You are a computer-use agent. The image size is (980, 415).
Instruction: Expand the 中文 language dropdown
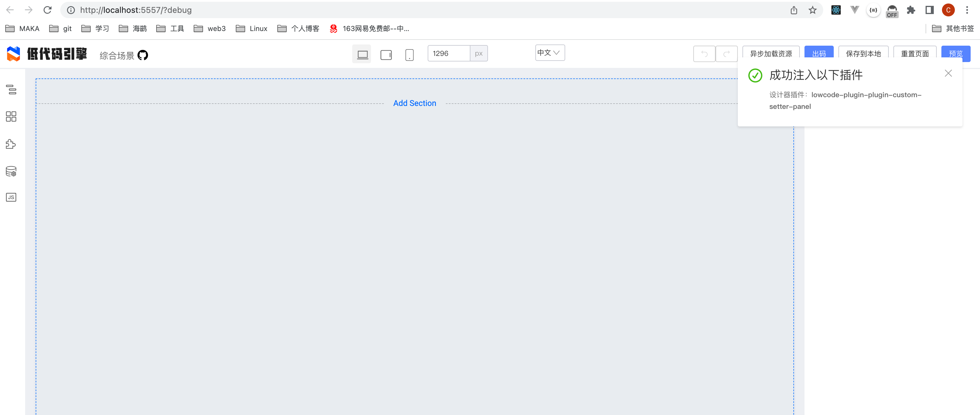(549, 53)
